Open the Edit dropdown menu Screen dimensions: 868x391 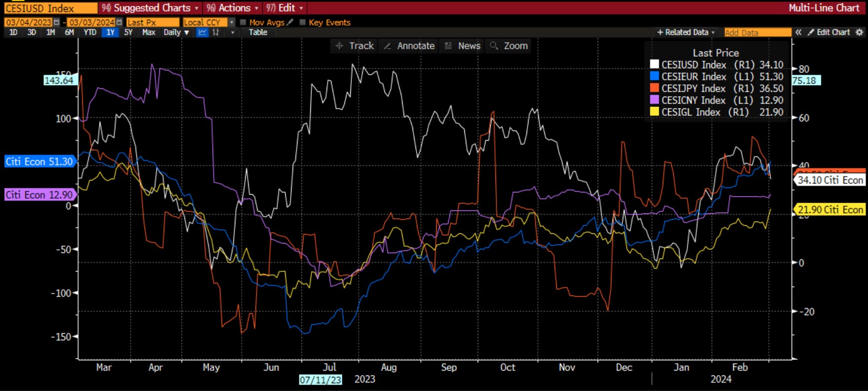point(285,8)
